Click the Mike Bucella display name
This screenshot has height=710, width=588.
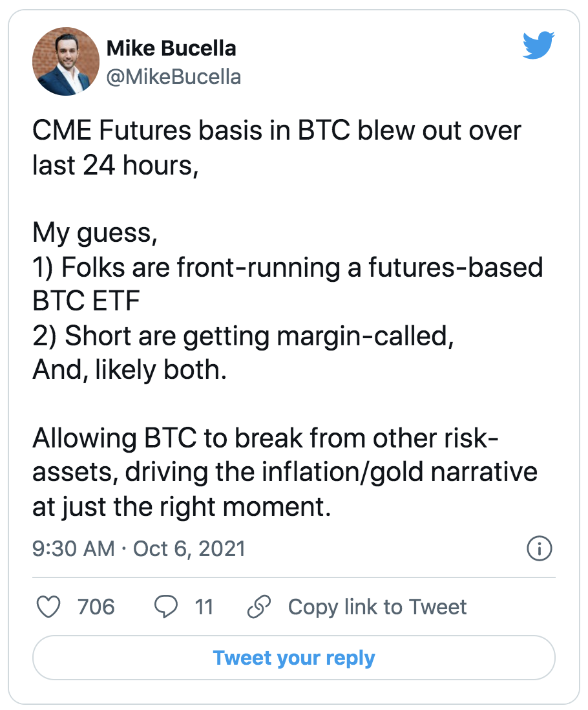pos(171,48)
